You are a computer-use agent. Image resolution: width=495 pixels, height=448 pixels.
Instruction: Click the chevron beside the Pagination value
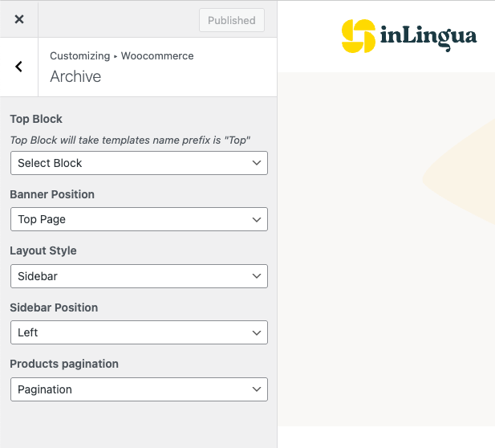(x=257, y=389)
